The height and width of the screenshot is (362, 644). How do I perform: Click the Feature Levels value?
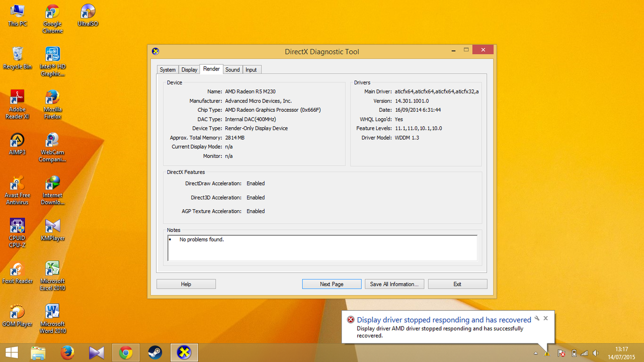418,128
